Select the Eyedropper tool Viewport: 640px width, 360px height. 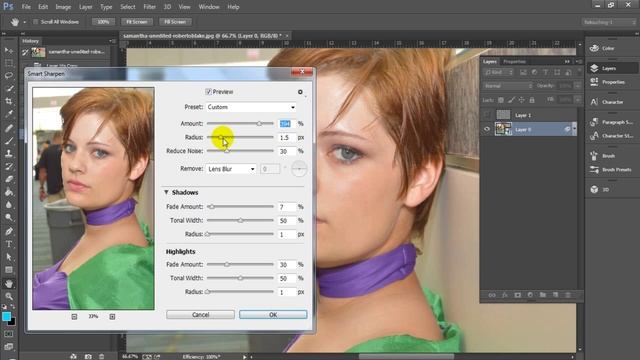(x=9, y=114)
